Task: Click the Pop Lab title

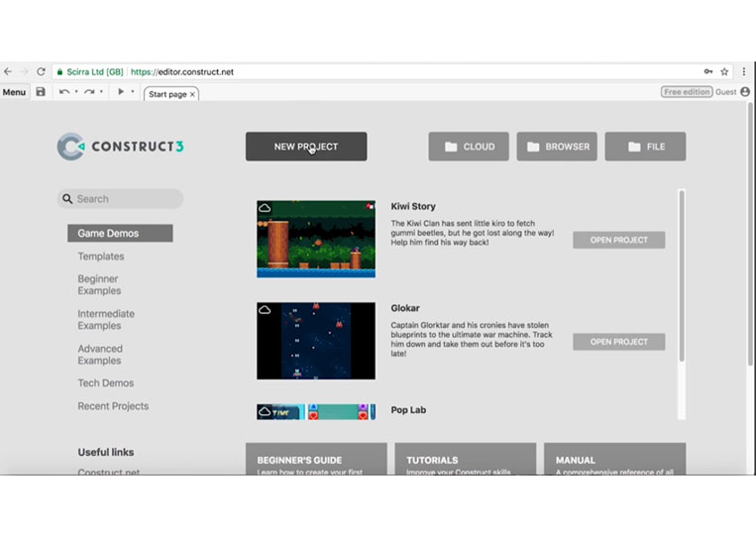Action: [x=408, y=410]
